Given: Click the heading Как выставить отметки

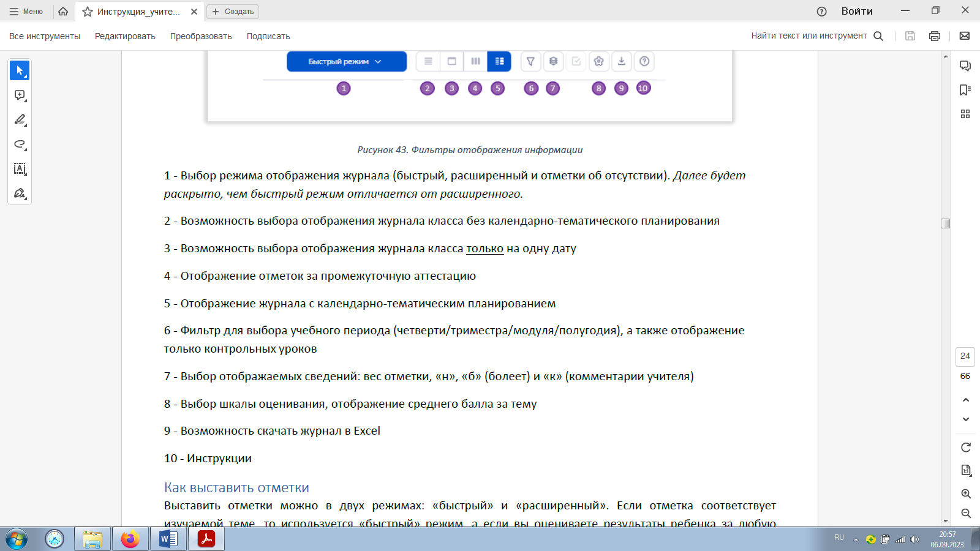Looking at the screenshot, I should click(236, 488).
